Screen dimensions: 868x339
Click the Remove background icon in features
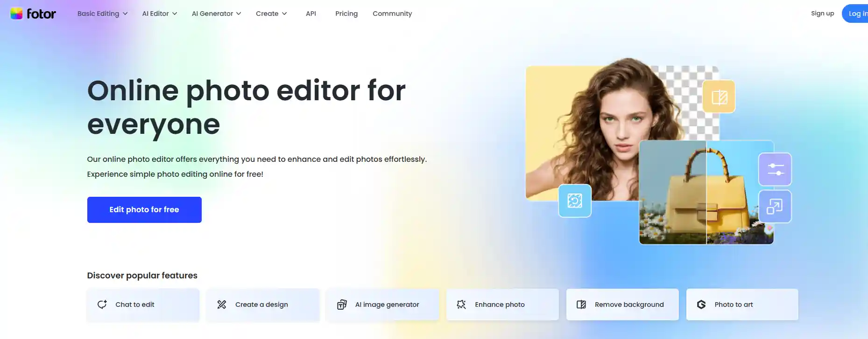(581, 304)
